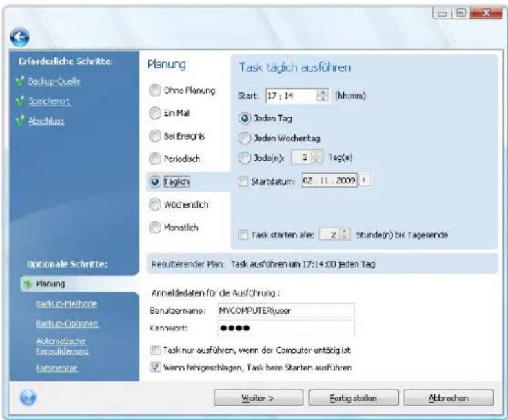The image size is (508, 420).
Task: Click Kennwort password field
Action: point(286,328)
